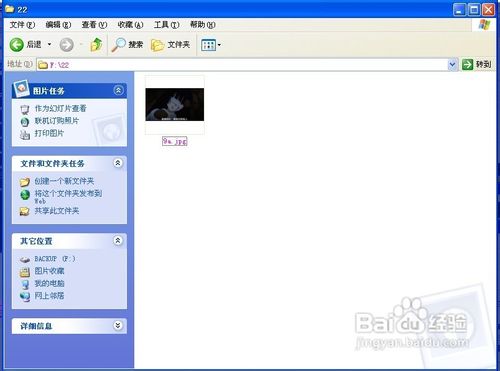500x371 pixels.
Task: Open 我的电脑 My Computer link
Action: 49,283
